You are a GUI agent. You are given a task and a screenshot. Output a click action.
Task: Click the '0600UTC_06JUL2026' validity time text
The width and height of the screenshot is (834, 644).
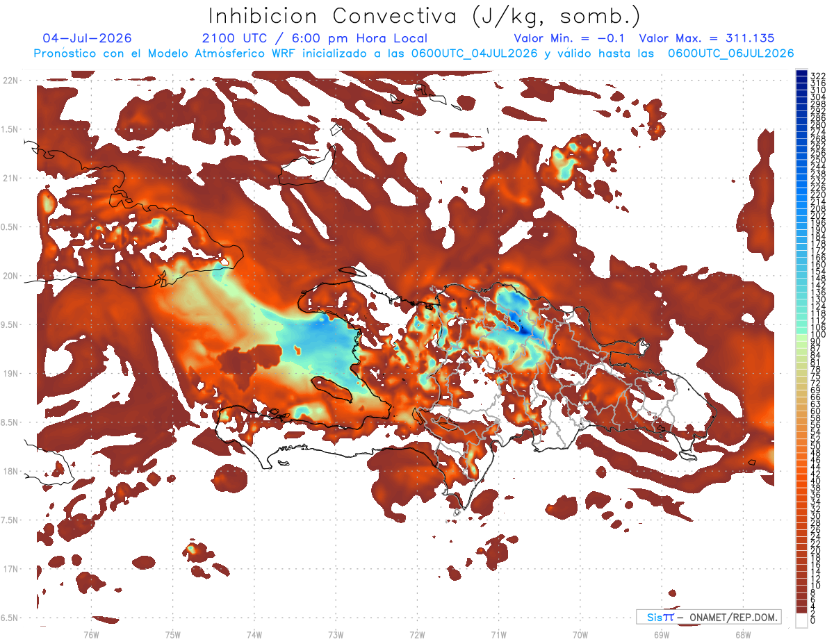point(731,53)
